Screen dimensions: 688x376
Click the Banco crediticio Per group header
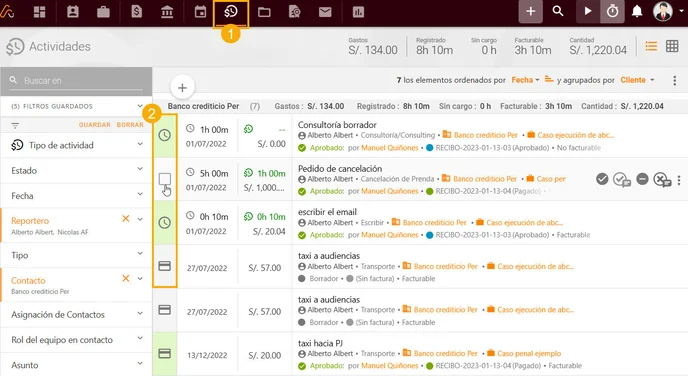203,106
